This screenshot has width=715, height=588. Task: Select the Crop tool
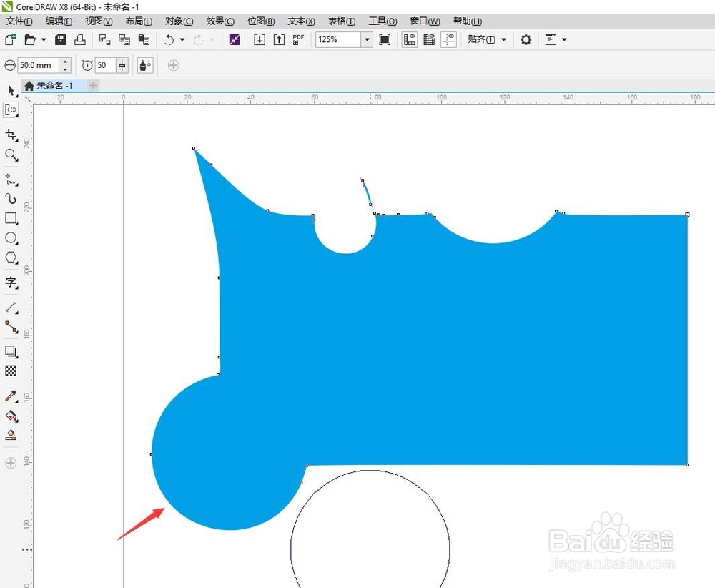coord(11,135)
